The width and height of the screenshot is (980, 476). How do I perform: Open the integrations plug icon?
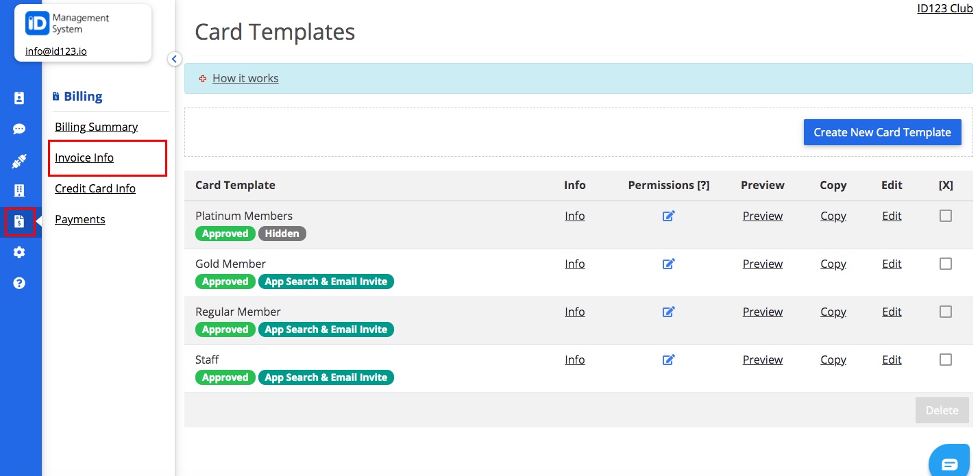pyautogui.click(x=20, y=161)
